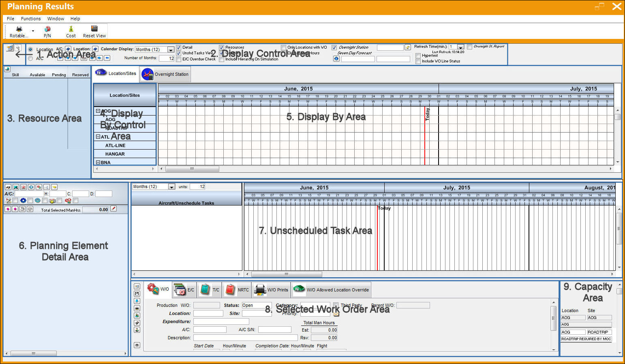Open the Rotable toolbar button
Image resolution: width=625 pixels, height=364 pixels.
click(x=19, y=32)
